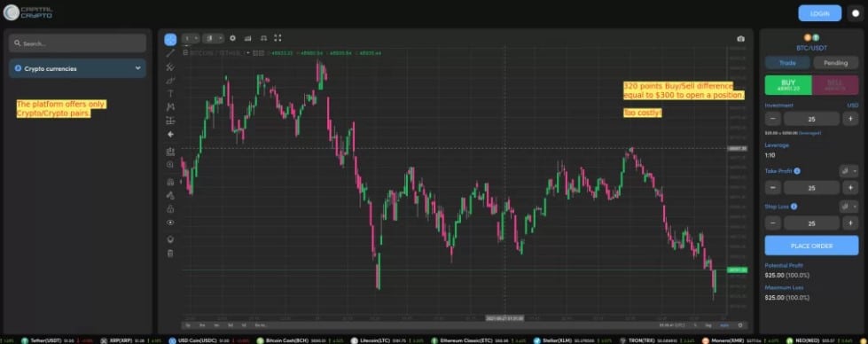Click the back arrow tool in sidebar
This screenshot has width=868, height=344.
click(170, 134)
